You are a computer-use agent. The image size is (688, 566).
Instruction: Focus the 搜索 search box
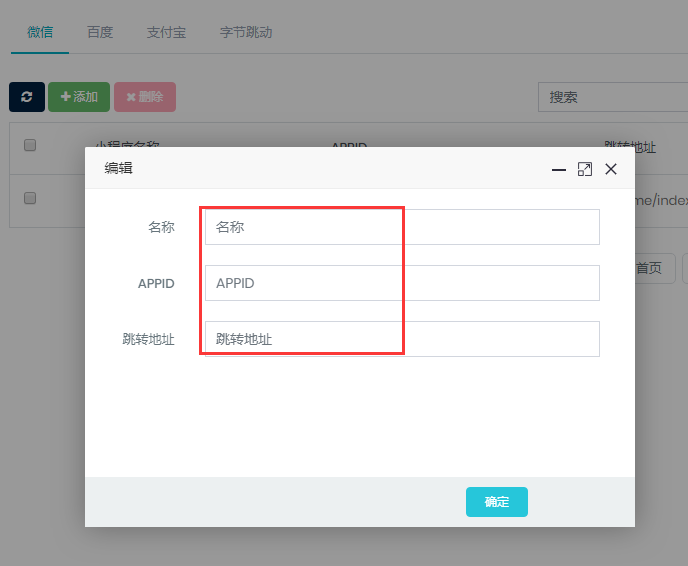click(x=612, y=97)
